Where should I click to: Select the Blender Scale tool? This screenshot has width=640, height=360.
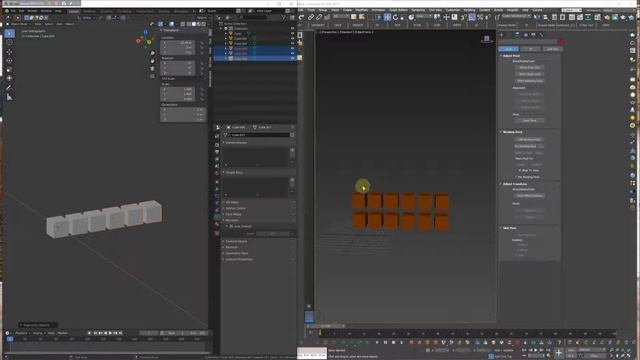[9, 69]
